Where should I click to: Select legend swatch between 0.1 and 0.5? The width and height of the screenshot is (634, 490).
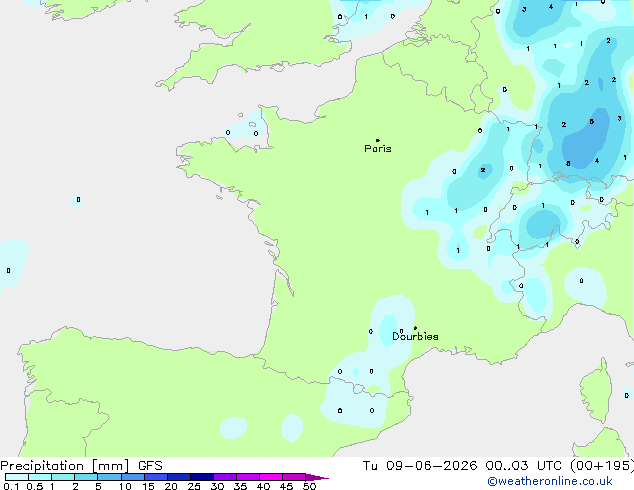pyautogui.click(x=17, y=477)
